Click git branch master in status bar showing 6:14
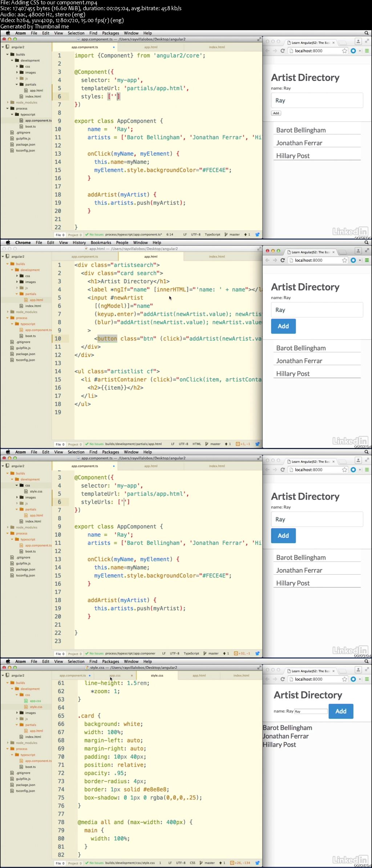 coord(232,235)
